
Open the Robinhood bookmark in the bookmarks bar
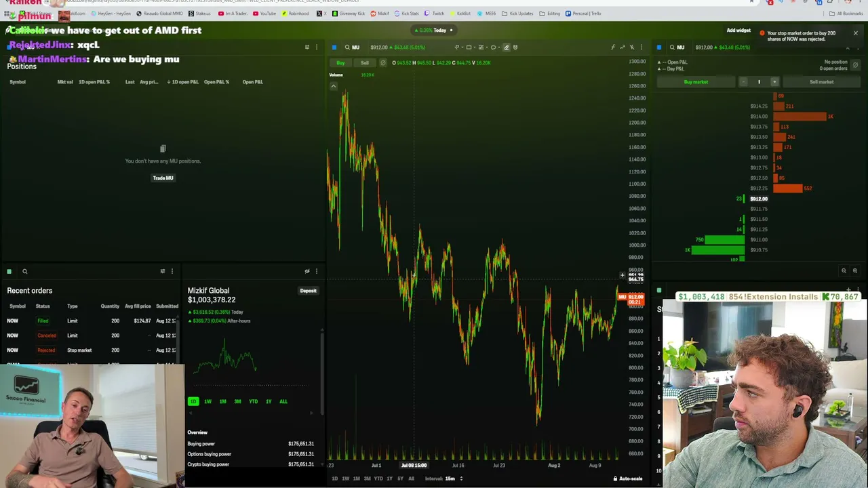(x=295, y=14)
